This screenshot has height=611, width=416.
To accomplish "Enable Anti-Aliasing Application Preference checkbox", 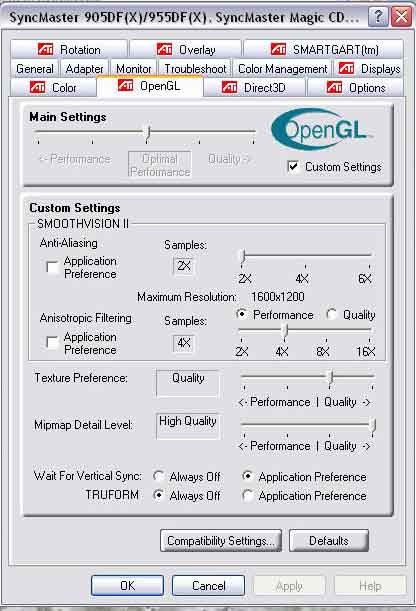I will [52, 267].
